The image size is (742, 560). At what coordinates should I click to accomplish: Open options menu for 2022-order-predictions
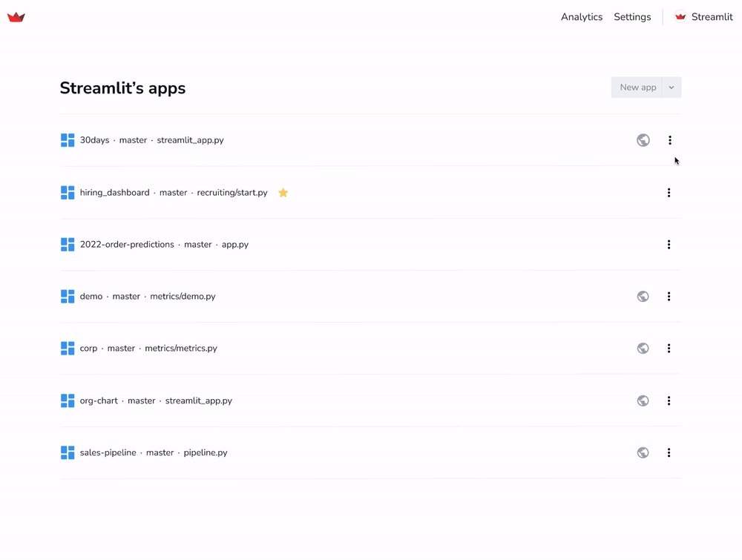click(669, 245)
